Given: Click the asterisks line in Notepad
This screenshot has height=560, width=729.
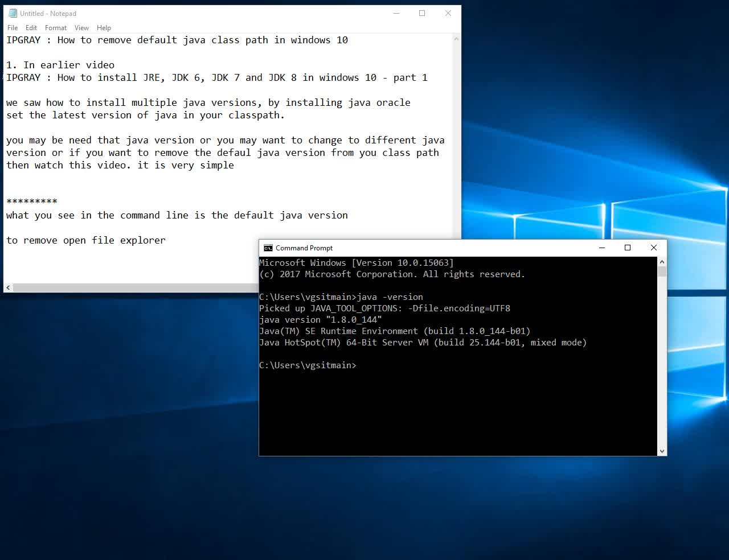Looking at the screenshot, I should (x=32, y=201).
